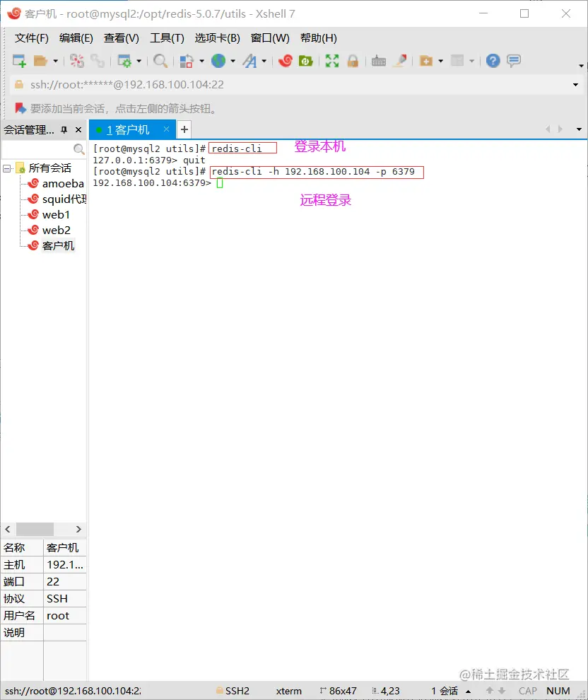588x700 pixels.
Task: Click session tree scroll right arrow
Action: [78, 529]
